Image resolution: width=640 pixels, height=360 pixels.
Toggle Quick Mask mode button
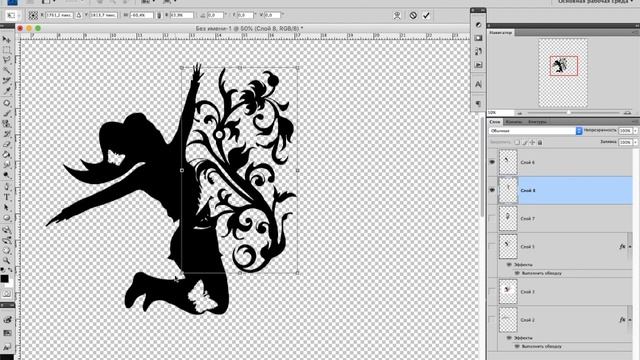tap(7, 294)
